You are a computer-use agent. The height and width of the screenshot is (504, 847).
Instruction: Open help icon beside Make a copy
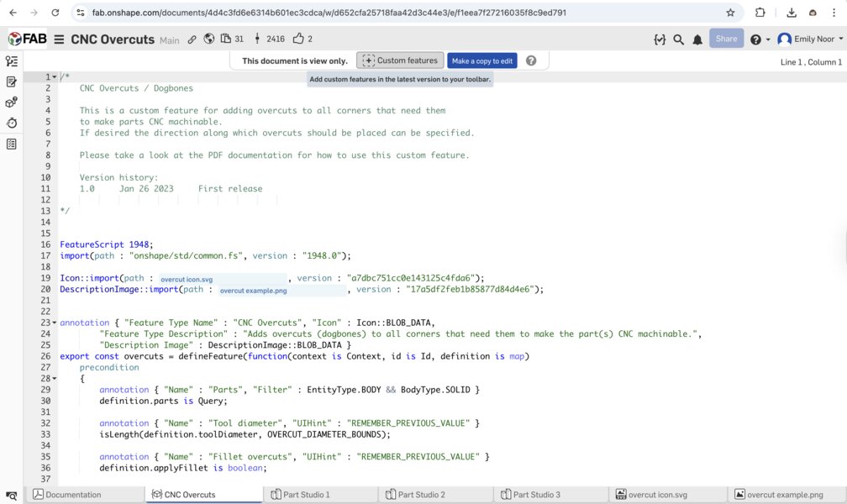(531, 60)
